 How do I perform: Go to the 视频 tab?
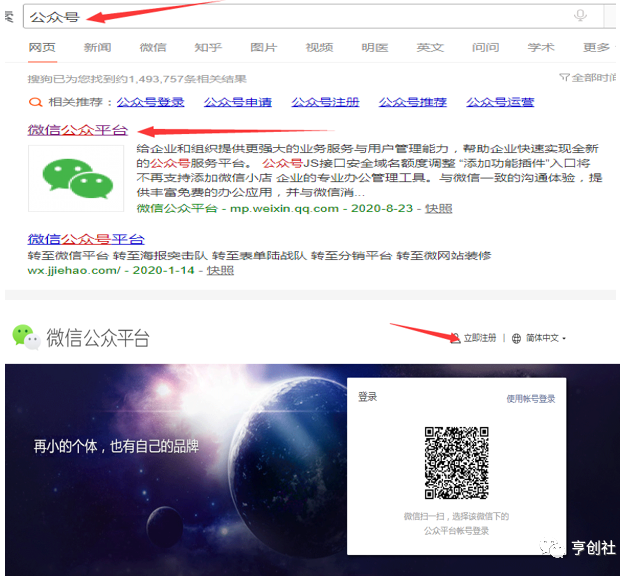[319, 48]
